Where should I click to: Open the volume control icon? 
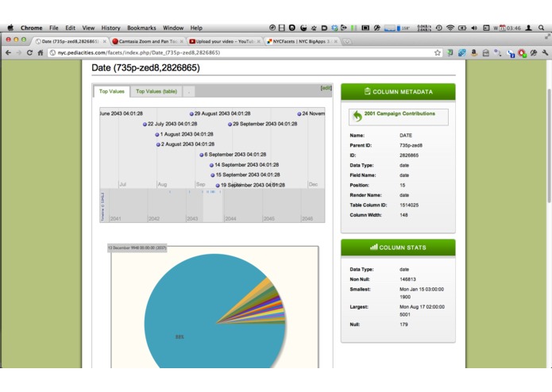[x=474, y=28]
